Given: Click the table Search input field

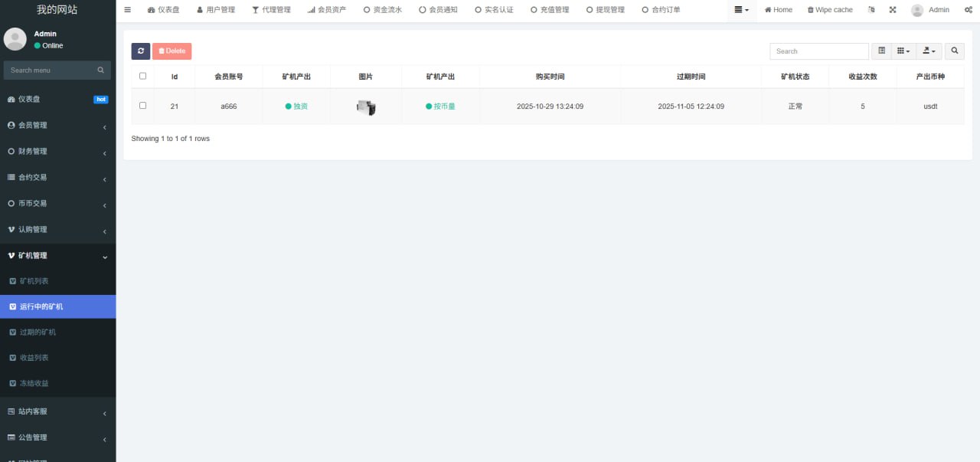Looking at the screenshot, I should tap(818, 51).
